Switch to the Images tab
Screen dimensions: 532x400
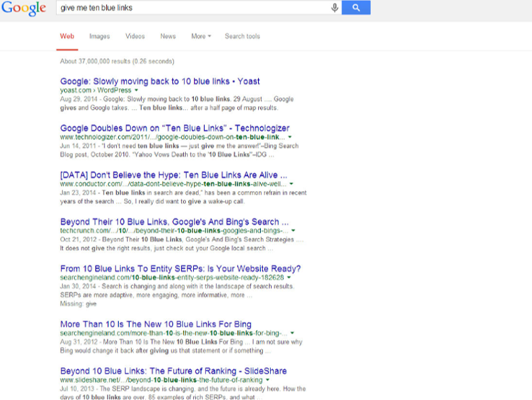pyautogui.click(x=99, y=36)
